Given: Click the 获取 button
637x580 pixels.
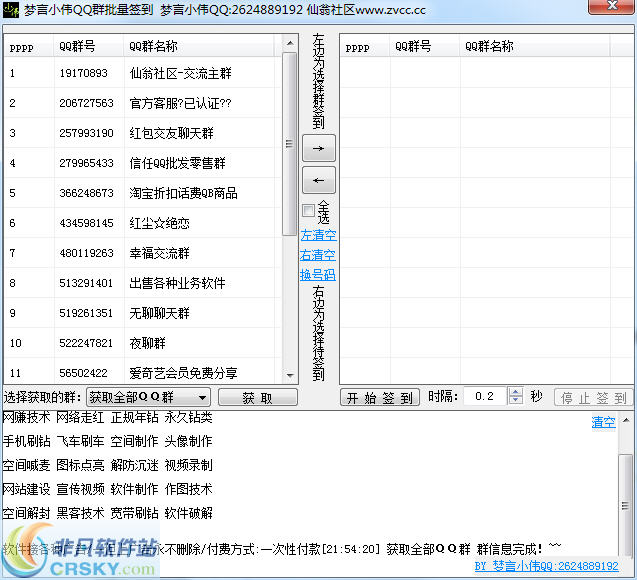Looking at the screenshot, I should pos(258,397).
